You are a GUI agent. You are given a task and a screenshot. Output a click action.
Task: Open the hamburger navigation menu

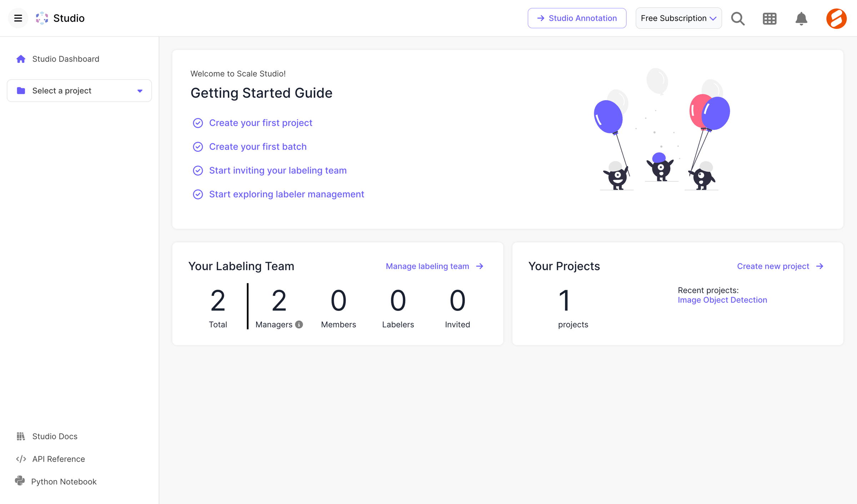pyautogui.click(x=18, y=18)
